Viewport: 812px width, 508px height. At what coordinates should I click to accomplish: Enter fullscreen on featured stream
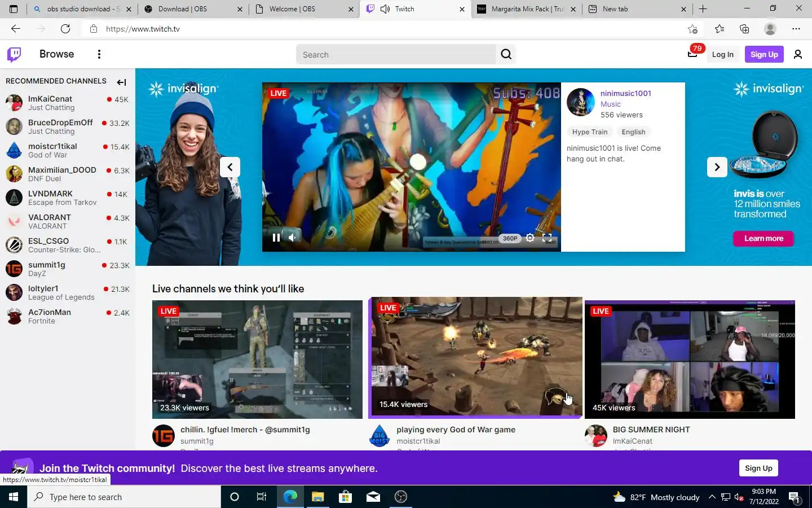(547, 238)
